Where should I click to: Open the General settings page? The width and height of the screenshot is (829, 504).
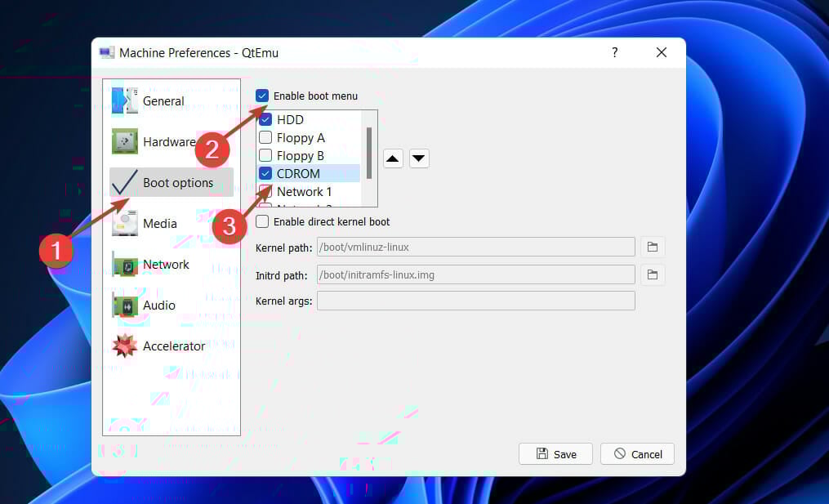pyautogui.click(x=172, y=101)
